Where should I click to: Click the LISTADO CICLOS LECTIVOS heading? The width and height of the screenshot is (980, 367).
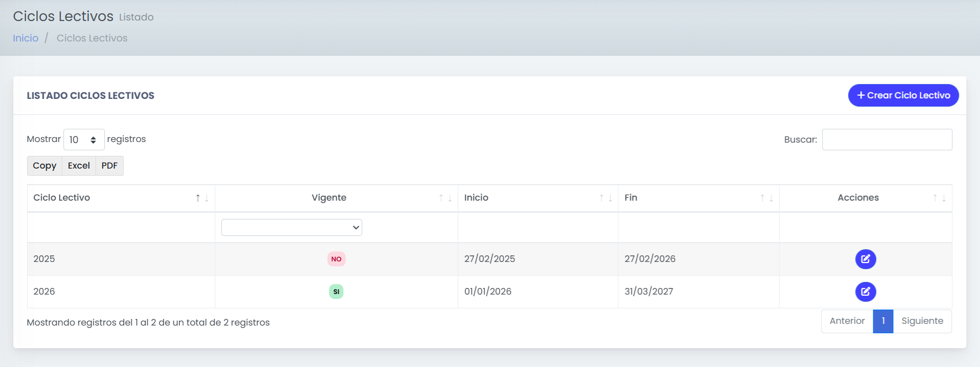coord(91,96)
